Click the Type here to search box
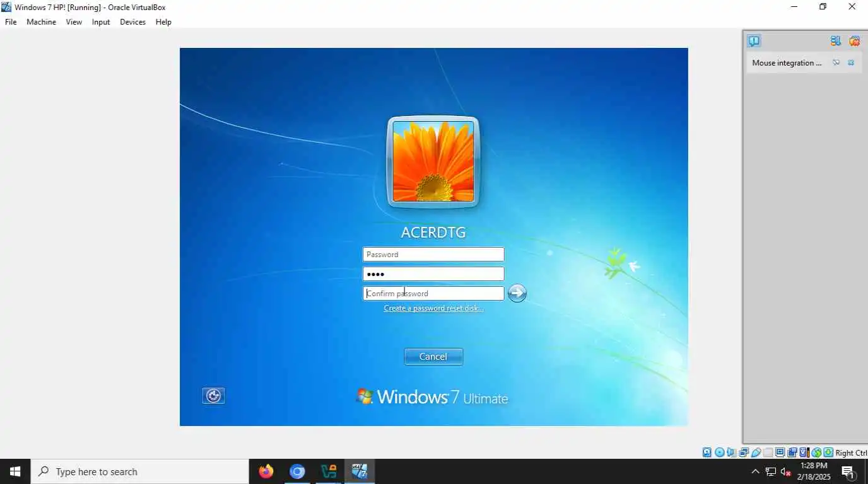Viewport: 868px width, 484px height. click(x=140, y=471)
